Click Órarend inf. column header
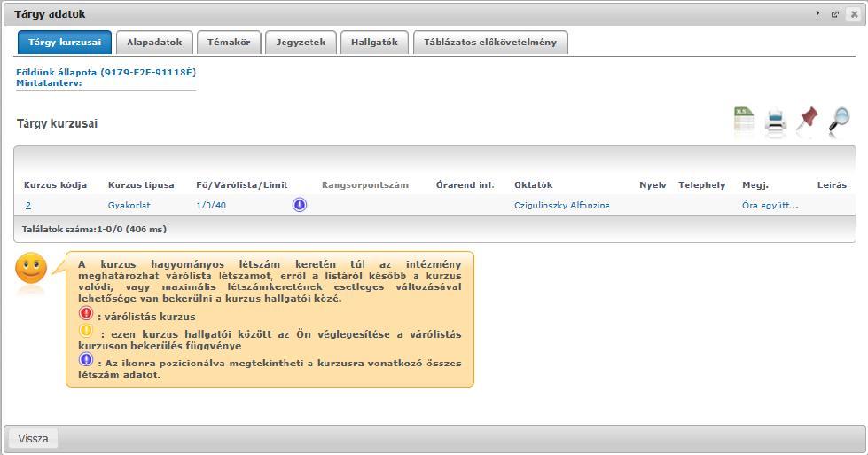 tap(465, 184)
